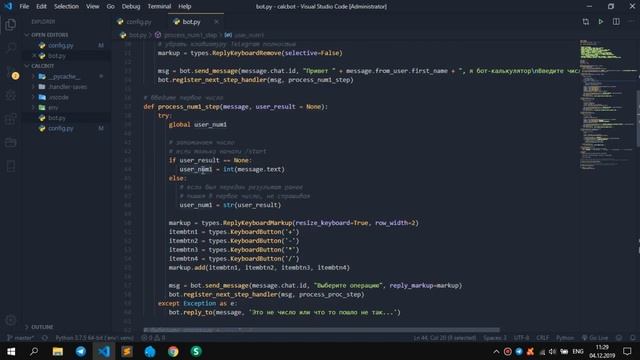Screen dimensions: 640x360
Task: Change the Python language mode
Action: coord(565,338)
